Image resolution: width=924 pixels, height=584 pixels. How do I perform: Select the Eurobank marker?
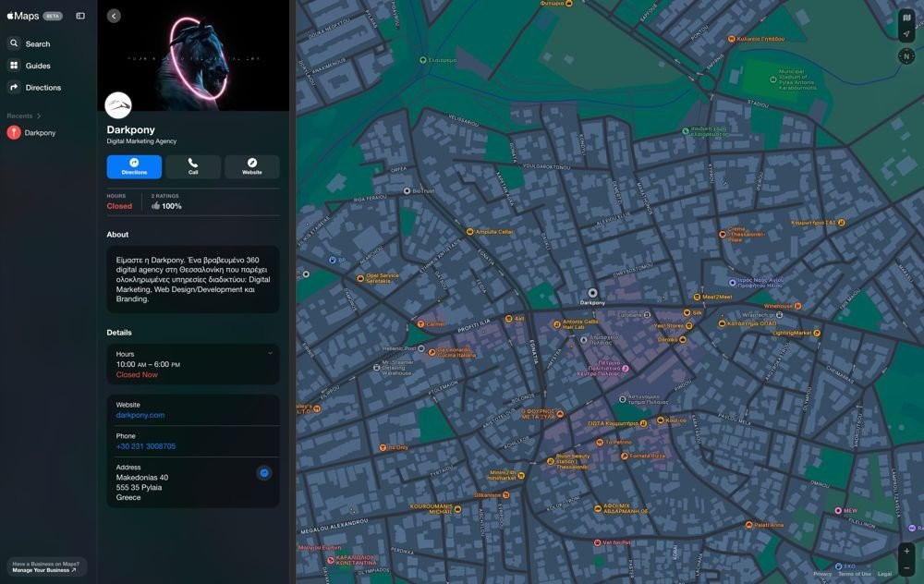pos(647,315)
